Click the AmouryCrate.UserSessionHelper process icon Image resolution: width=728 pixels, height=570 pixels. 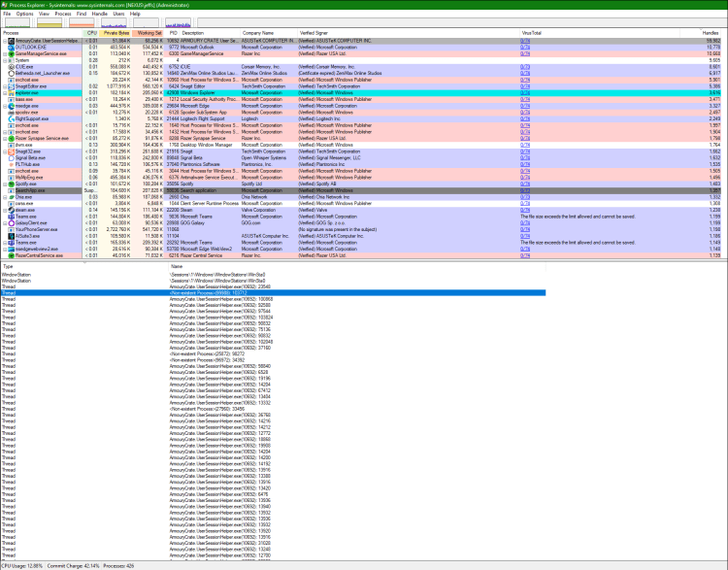pyautogui.click(x=11, y=41)
